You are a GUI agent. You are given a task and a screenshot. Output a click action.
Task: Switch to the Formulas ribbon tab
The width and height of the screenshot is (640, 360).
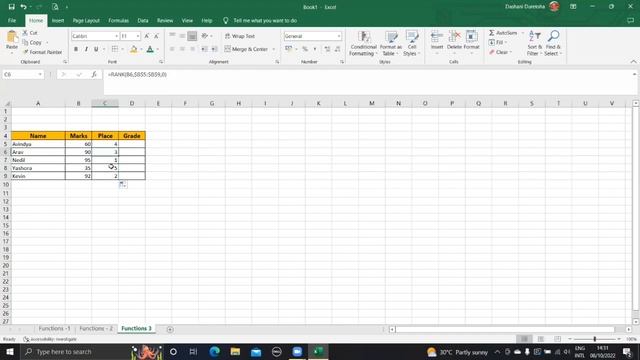118,20
